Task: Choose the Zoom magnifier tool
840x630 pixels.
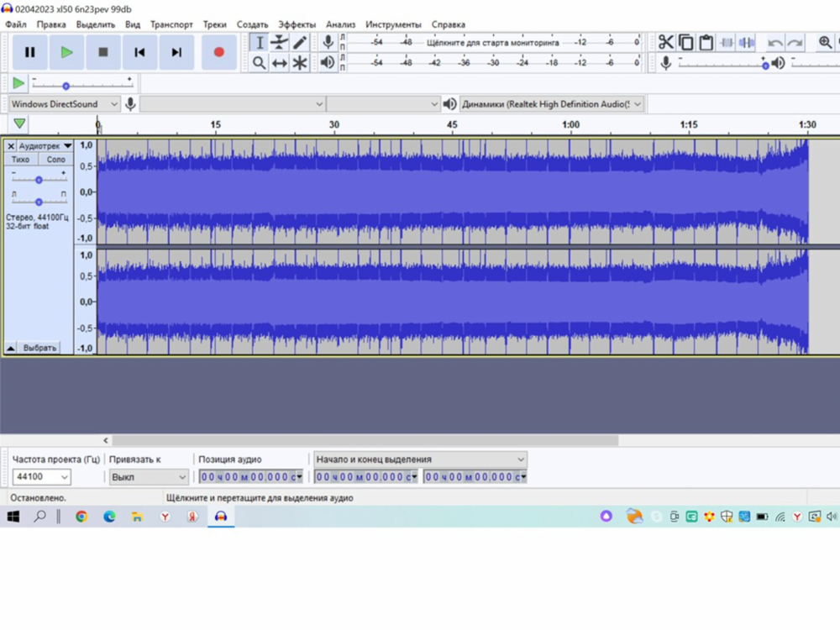Action: click(260, 62)
